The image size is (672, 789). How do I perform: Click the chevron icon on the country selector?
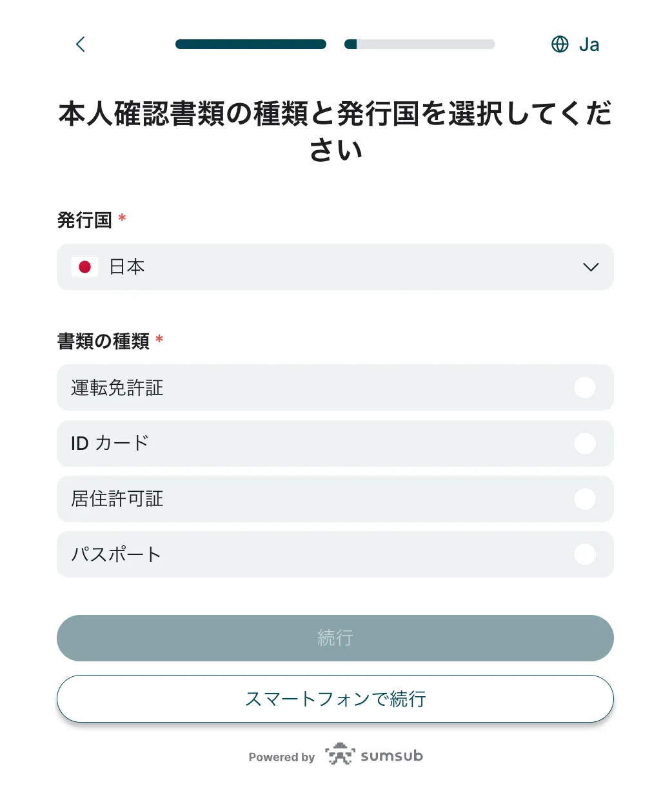tap(590, 267)
